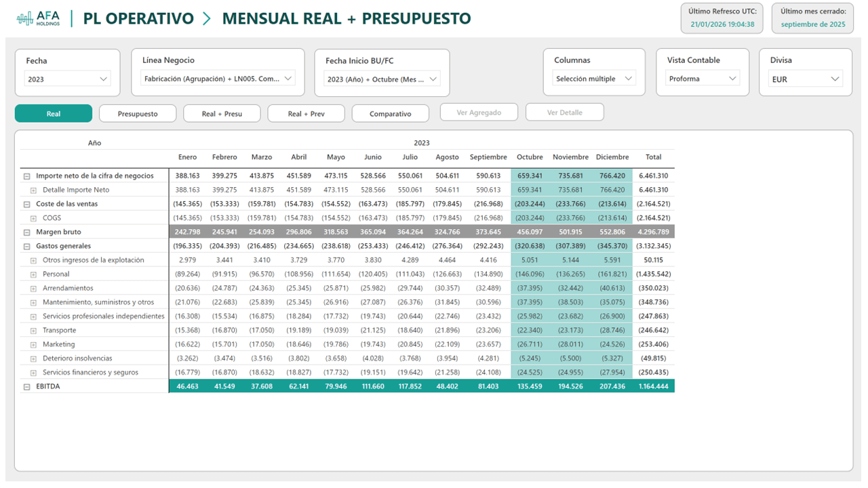The width and height of the screenshot is (868, 488).
Task: Click the PL OPERATIVO breadcrumb title
Action: pyautogui.click(x=138, y=19)
